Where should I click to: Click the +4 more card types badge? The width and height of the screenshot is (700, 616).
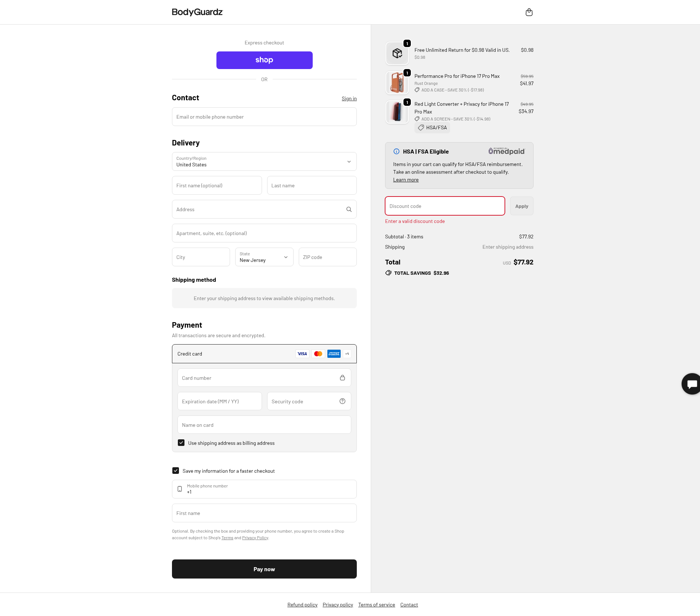(x=347, y=354)
